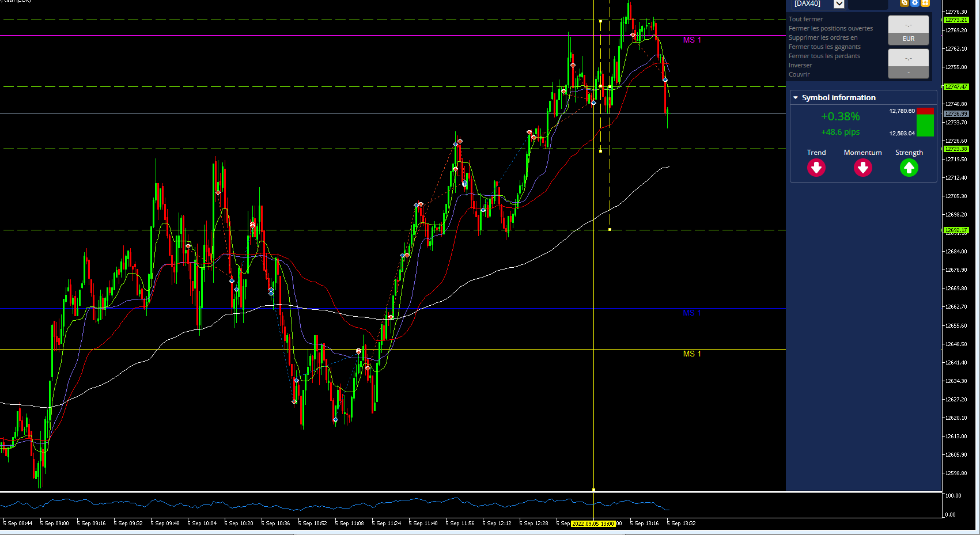This screenshot has height=535, width=980.
Task: Click the +0.38% change value
Action: (840, 116)
